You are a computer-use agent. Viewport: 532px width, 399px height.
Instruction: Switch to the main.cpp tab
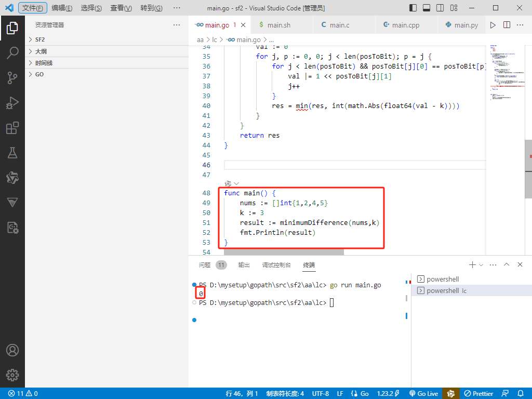pos(406,25)
